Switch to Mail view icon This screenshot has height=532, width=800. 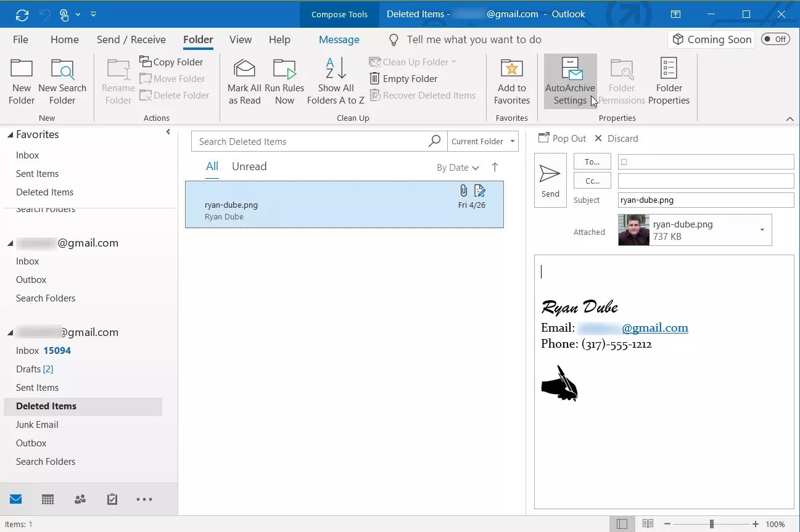[x=15, y=499]
